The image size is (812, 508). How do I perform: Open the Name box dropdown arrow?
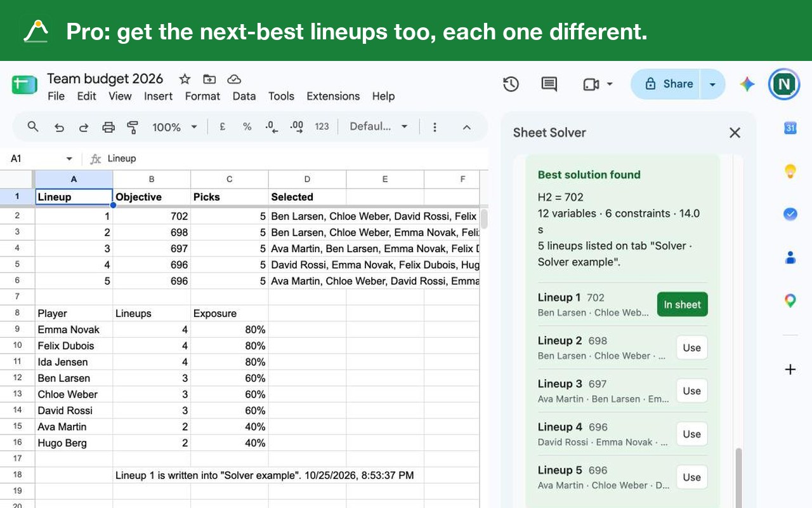69,159
